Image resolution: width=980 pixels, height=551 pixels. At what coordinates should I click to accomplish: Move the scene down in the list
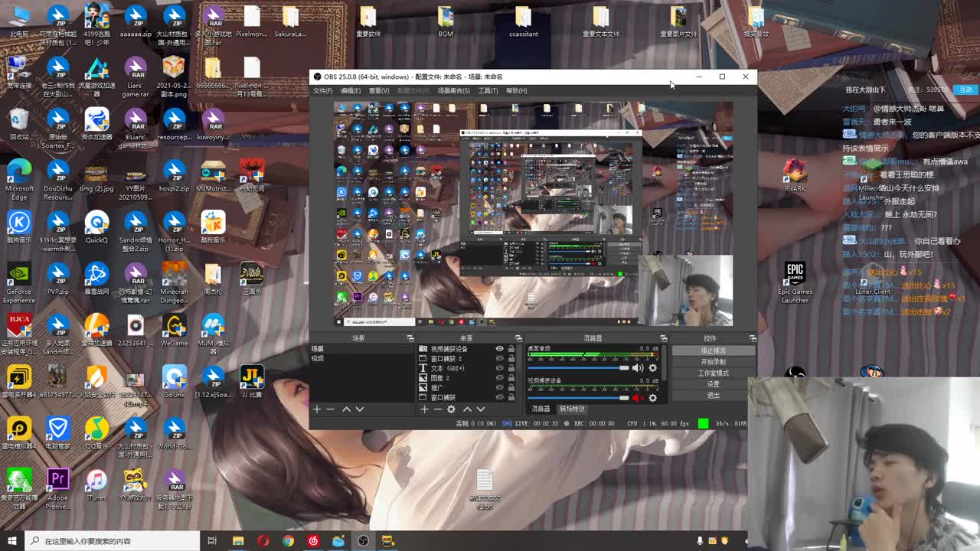coord(360,409)
